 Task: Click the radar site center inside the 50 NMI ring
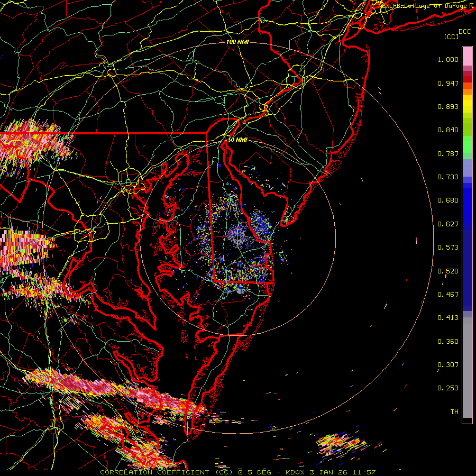[x=239, y=237]
